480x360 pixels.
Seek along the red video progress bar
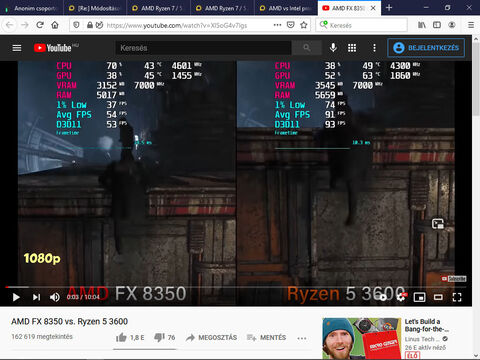[236, 287]
